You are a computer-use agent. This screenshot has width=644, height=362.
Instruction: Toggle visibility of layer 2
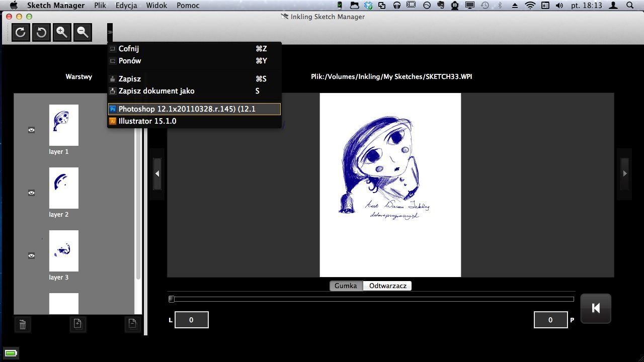(31, 193)
